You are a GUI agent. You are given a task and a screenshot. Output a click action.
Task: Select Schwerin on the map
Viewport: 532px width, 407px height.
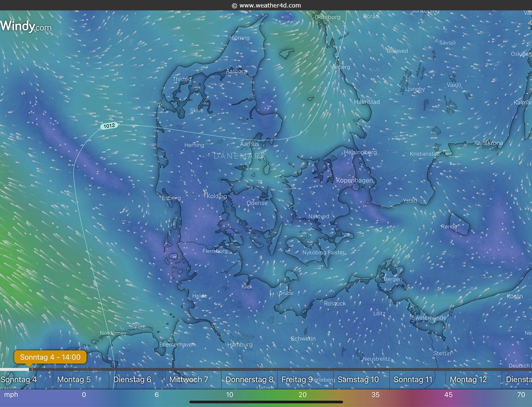(x=303, y=338)
